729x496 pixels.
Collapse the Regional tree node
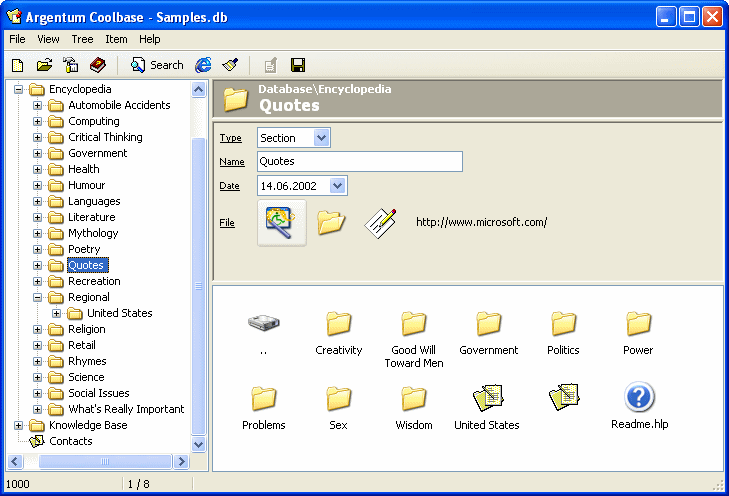coord(38,297)
